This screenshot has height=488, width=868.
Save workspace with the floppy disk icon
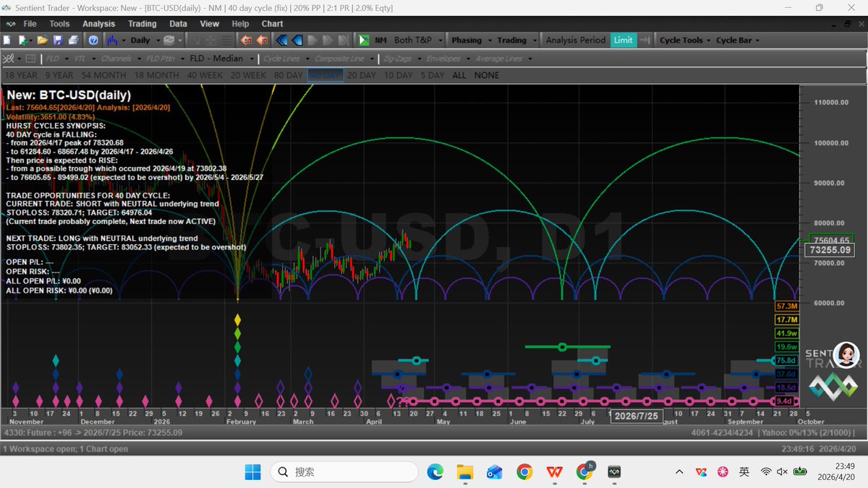click(x=58, y=40)
